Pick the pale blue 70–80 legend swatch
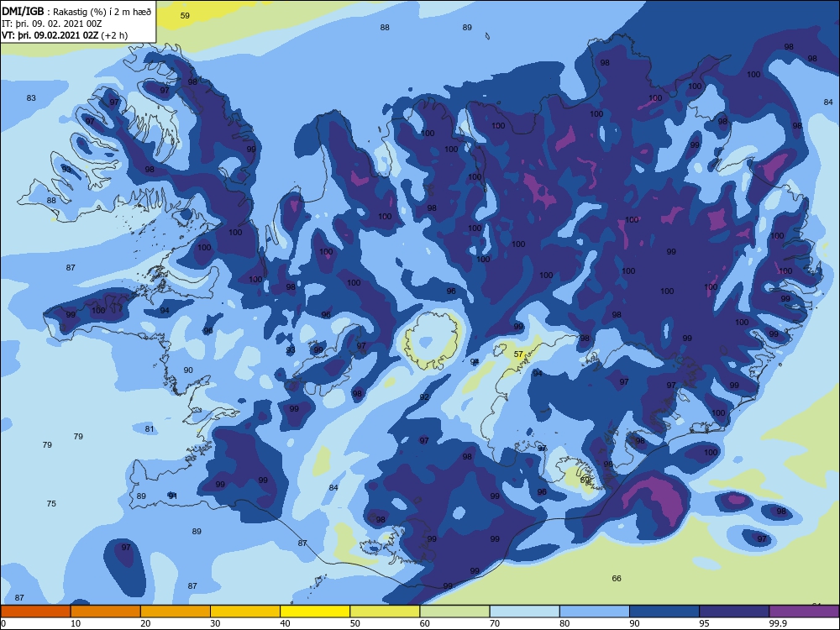 coord(524,612)
